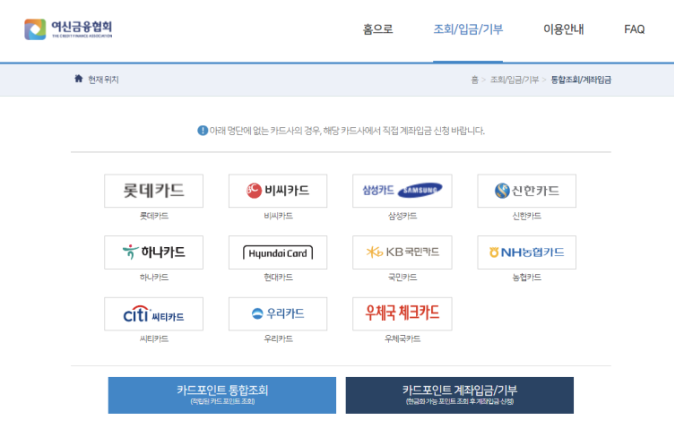The image size is (674, 429).
Task: Click 통합조회/계좌입금 breadcrumb link
Action: point(581,80)
